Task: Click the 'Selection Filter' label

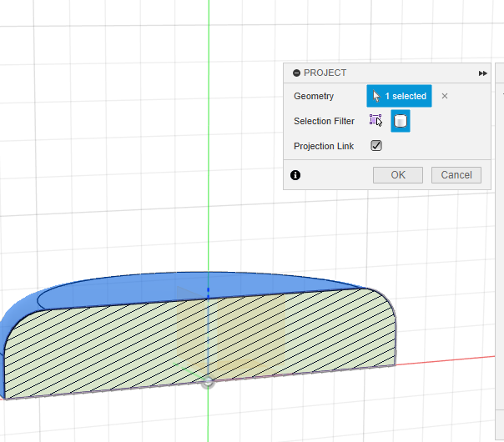Action: click(324, 121)
